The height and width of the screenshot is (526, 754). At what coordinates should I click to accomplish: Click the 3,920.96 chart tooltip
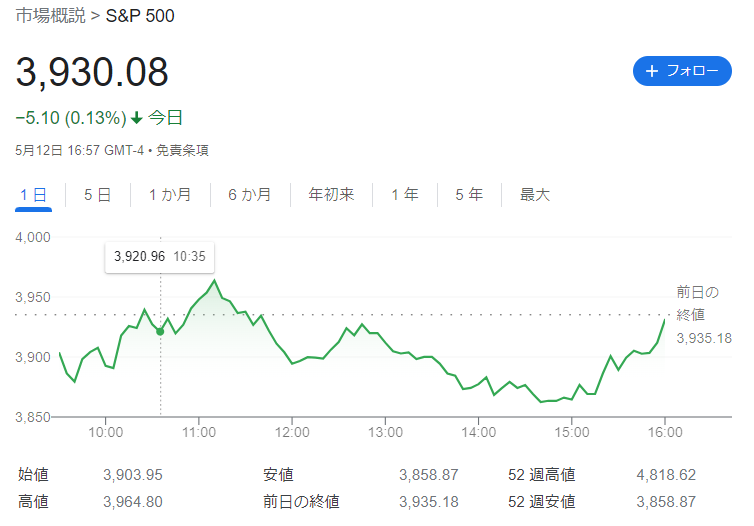coord(159,256)
